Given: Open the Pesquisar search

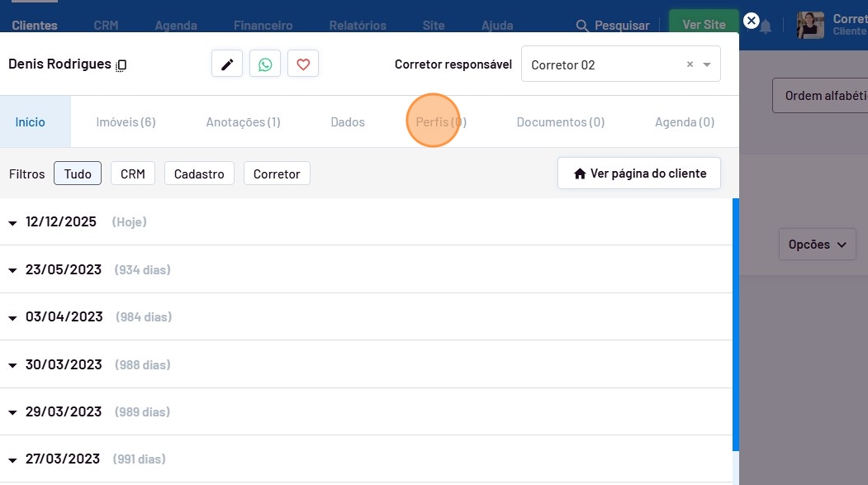Looking at the screenshot, I should coord(613,26).
